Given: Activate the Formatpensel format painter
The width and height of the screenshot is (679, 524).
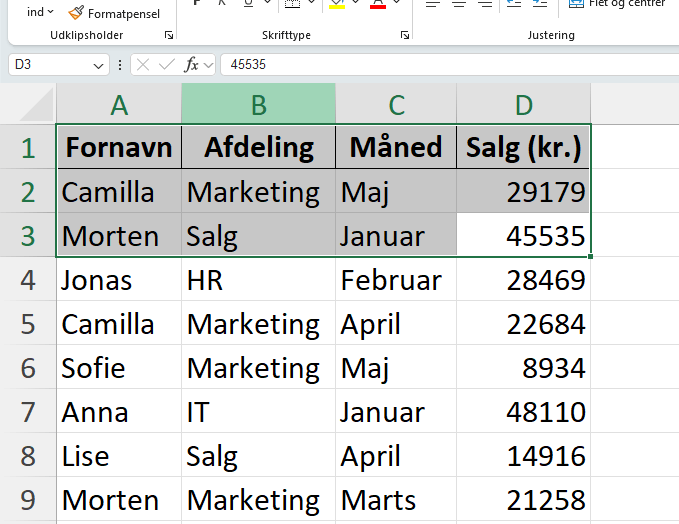Looking at the screenshot, I should (113, 13).
